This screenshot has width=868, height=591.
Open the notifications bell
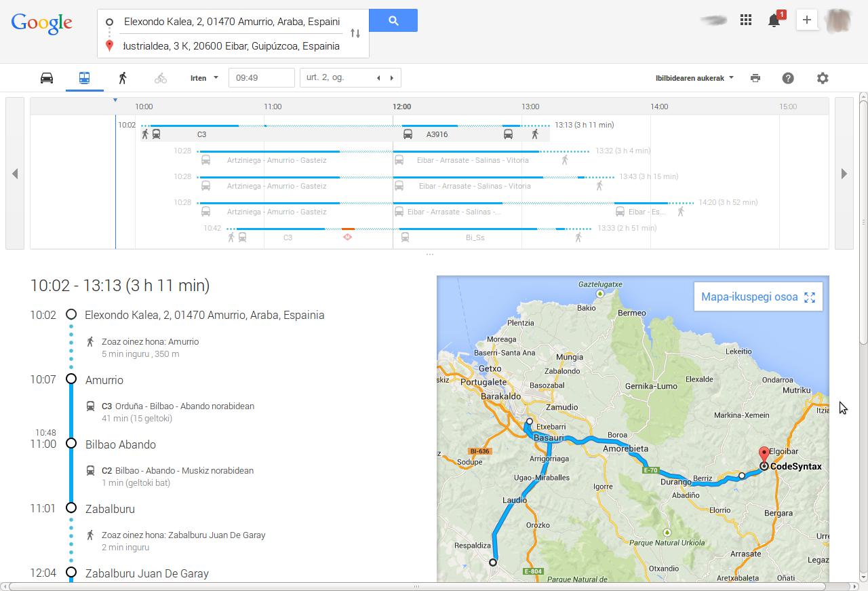(774, 20)
